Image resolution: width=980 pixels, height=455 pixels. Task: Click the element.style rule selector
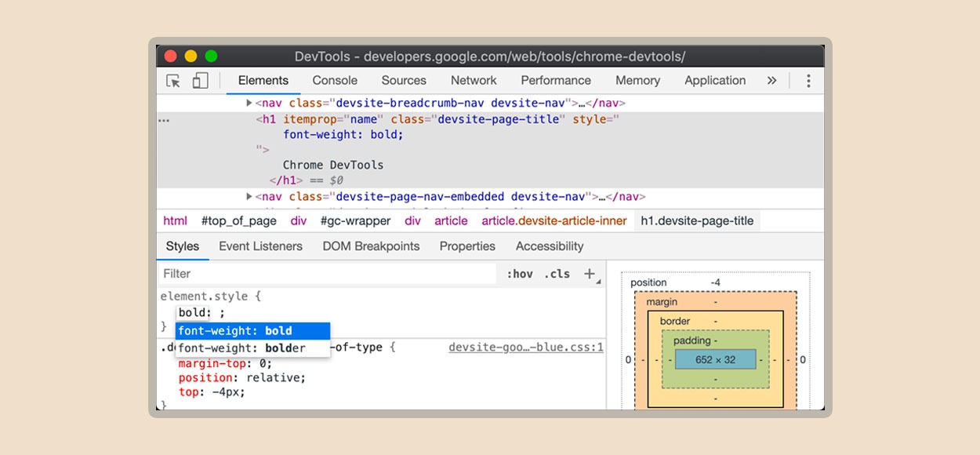tap(206, 297)
